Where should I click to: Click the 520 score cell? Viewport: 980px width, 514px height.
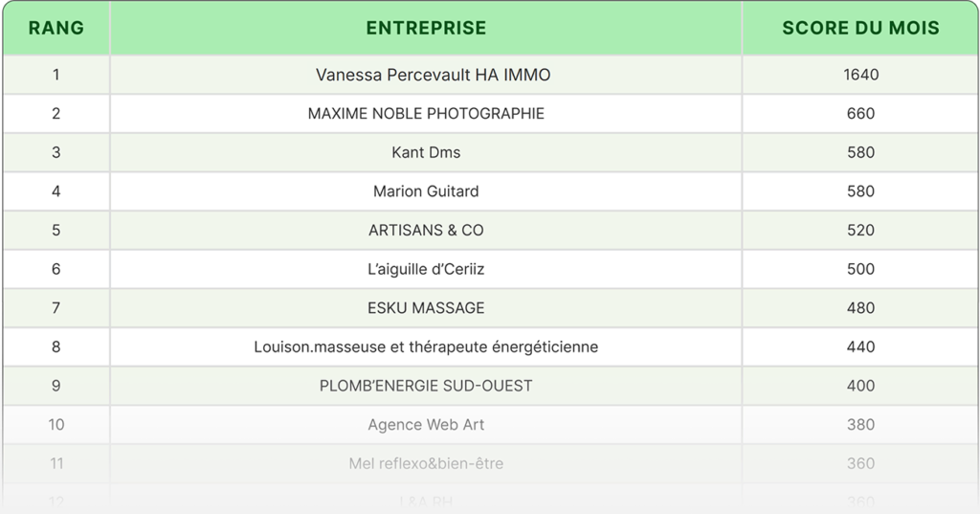click(x=860, y=231)
